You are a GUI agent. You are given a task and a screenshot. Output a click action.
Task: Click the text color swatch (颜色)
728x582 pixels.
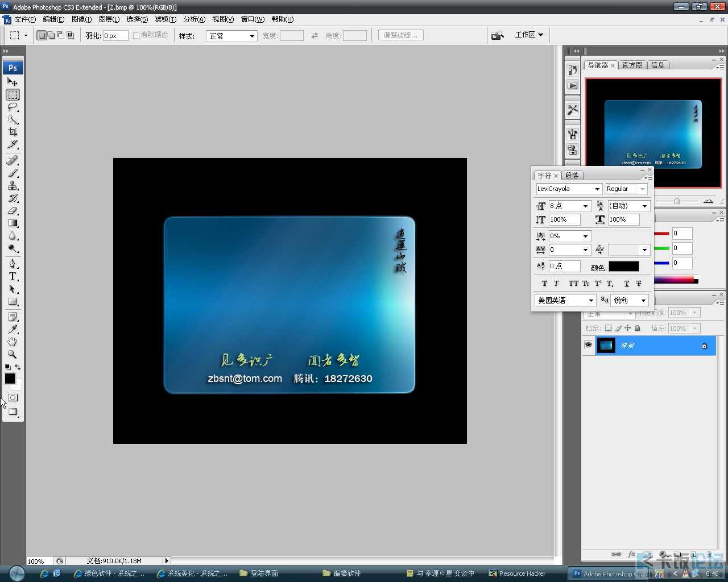coord(624,267)
